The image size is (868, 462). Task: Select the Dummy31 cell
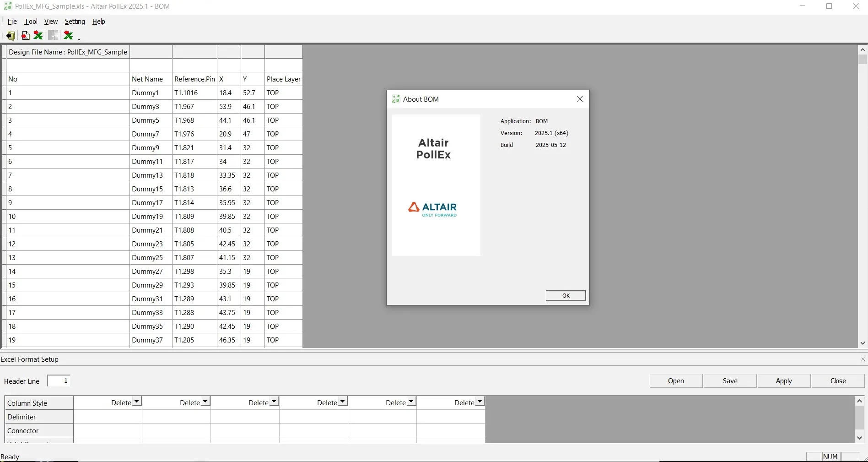tap(151, 299)
